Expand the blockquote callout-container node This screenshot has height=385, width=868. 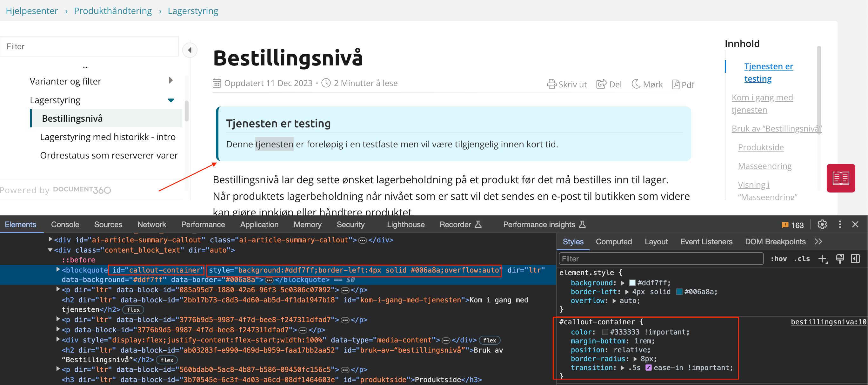tap(58, 269)
